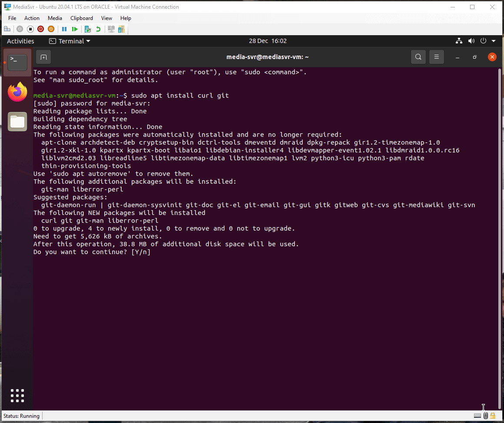Viewport: 504px width, 423px height.
Task: Open the Media menu
Action: point(55,18)
